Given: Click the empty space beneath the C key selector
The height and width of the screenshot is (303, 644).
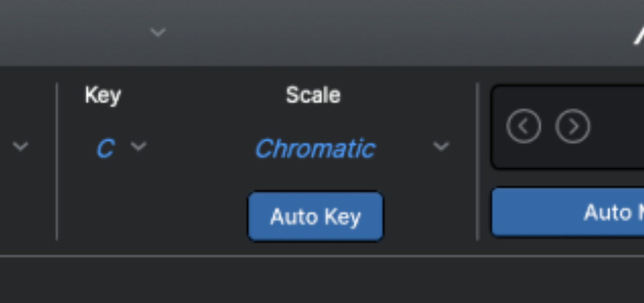Looking at the screenshot, I should (114, 206).
